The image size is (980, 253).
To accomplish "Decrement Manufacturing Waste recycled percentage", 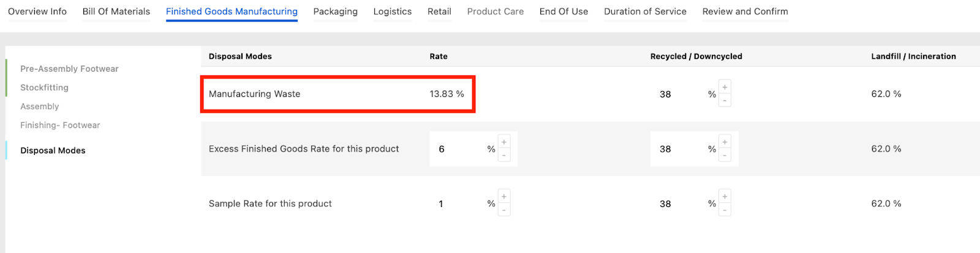I will click(x=725, y=100).
